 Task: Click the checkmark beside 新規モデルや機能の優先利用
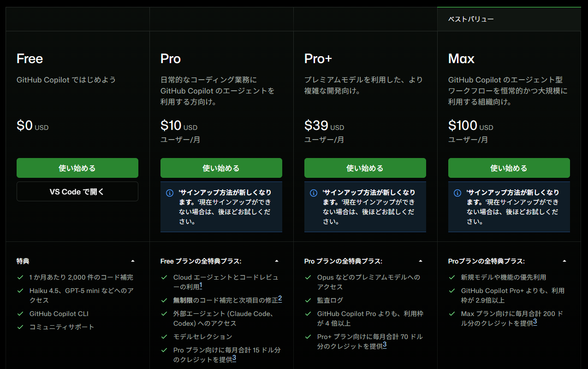pyautogui.click(x=451, y=277)
